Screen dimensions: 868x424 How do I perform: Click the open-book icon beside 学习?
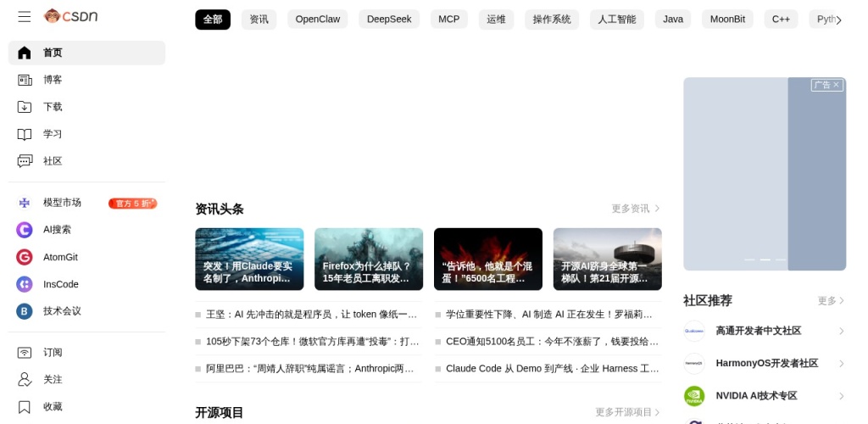25,134
